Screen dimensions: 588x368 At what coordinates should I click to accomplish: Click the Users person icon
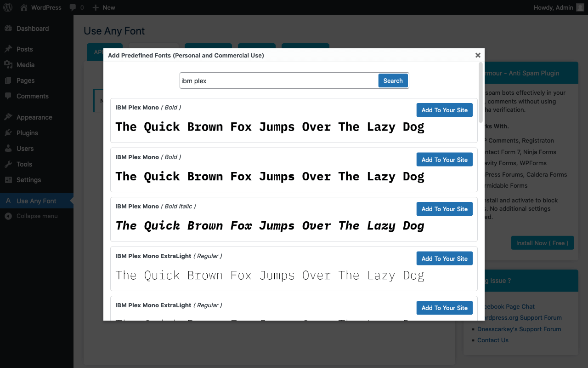(8, 149)
